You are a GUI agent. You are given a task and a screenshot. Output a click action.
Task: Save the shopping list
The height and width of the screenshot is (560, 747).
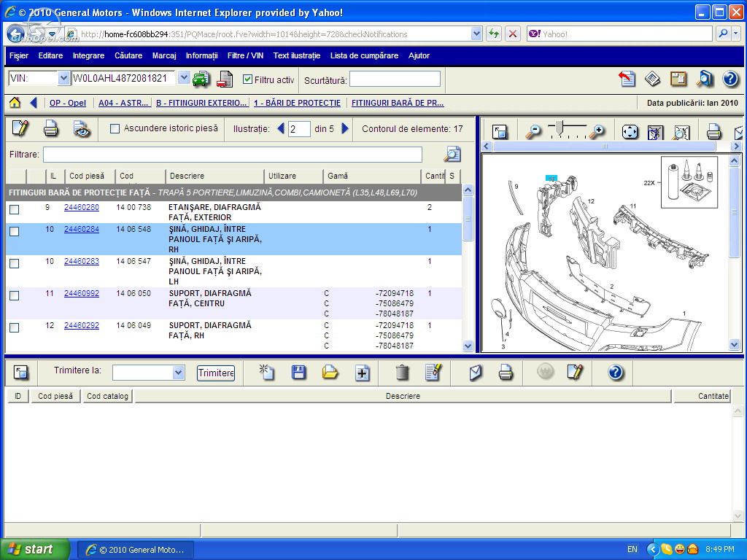point(298,373)
